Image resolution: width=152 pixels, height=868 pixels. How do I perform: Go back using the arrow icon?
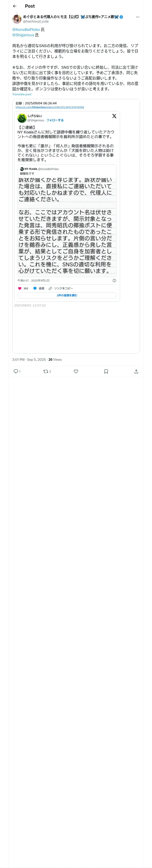pyautogui.click(x=14, y=6)
